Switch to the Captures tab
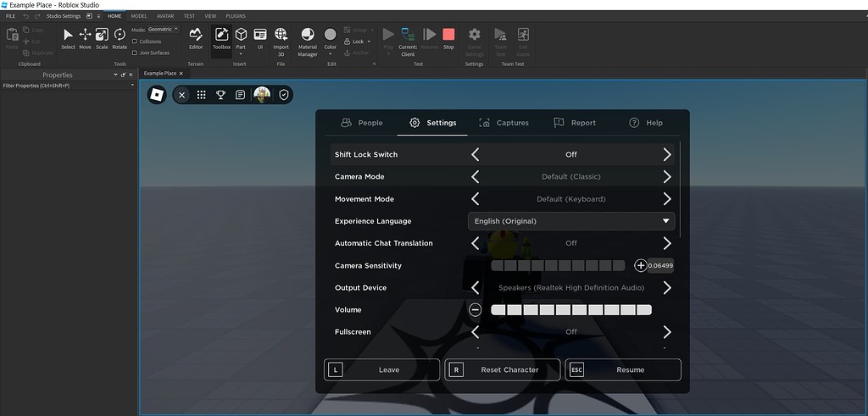Viewport: 868px width, 416px height. (x=504, y=123)
